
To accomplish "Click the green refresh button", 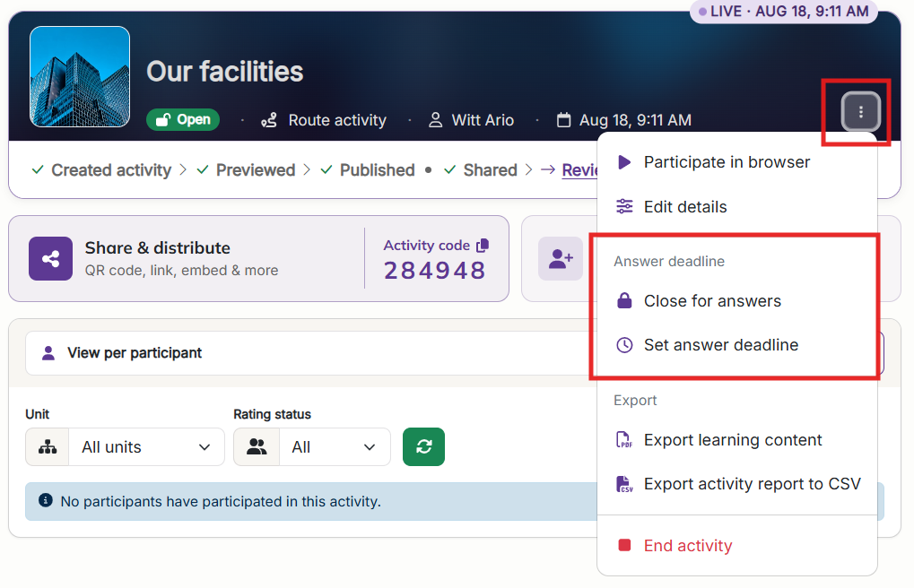I will pos(423,447).
